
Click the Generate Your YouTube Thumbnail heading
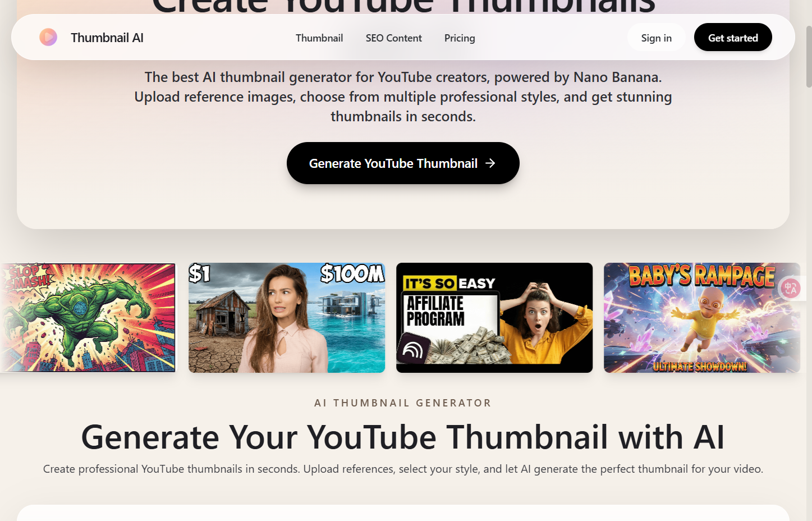(x=402, y=437)
